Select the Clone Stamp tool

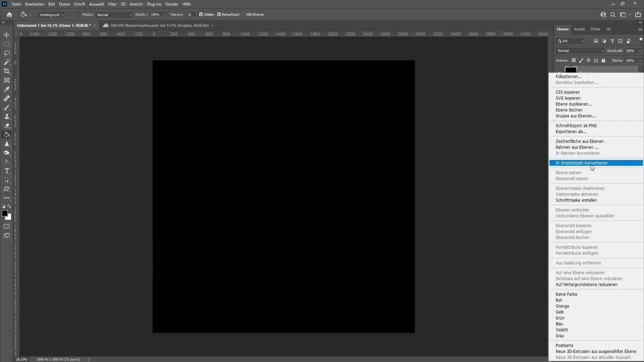[7, 117]
